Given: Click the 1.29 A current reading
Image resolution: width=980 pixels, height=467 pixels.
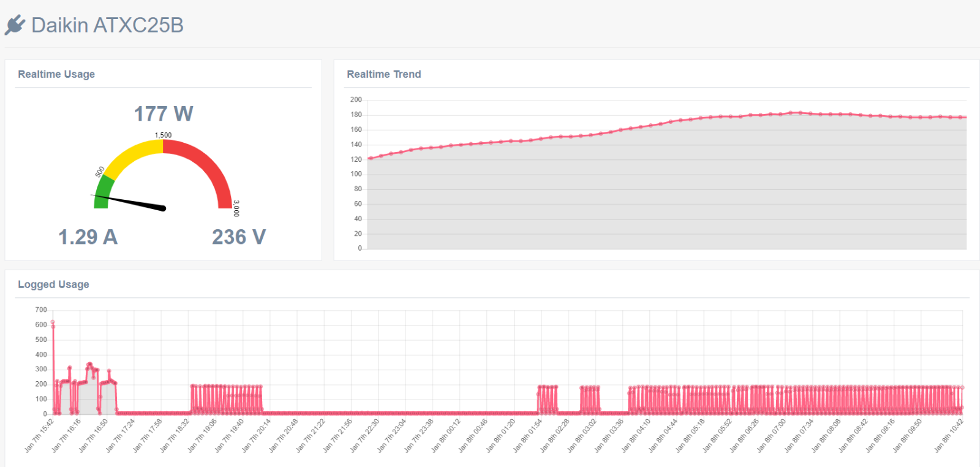Looking at the screenshot, I should (x=88, y=237).
